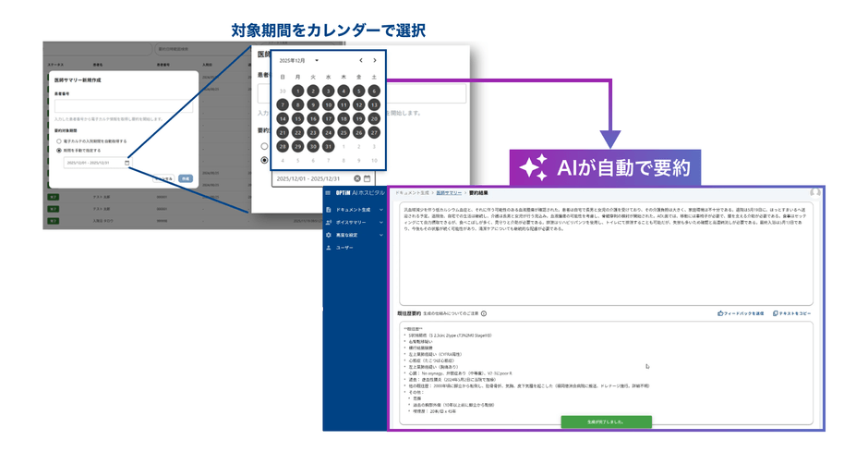
Task: Pick December 31 in the calendar
Action: click(328, 146)
